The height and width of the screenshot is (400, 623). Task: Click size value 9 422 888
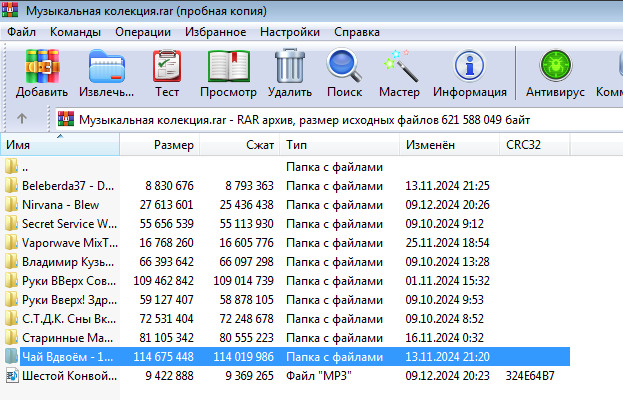click(169, 375)
